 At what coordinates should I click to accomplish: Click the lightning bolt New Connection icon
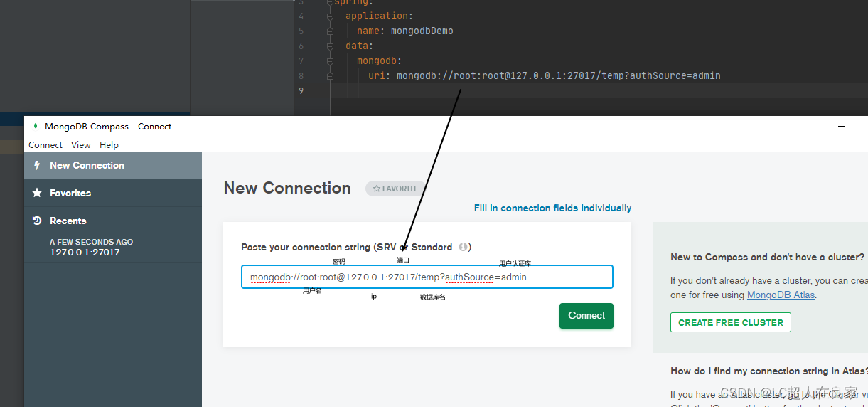37,165
